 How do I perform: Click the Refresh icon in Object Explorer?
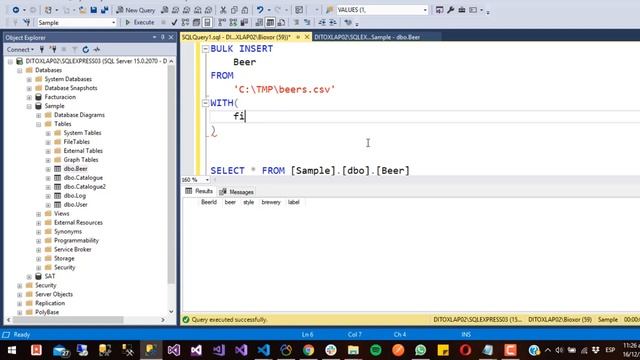point(85,49)
